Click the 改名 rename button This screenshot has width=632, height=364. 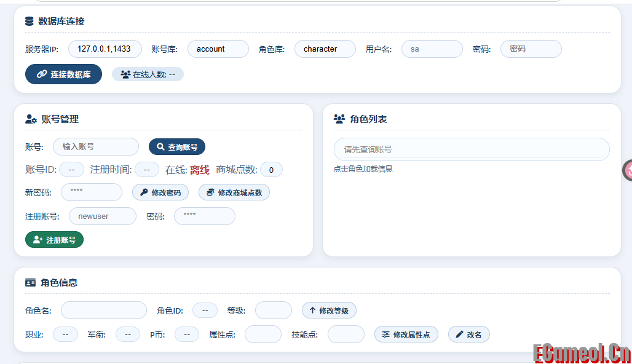click(469, 334)
